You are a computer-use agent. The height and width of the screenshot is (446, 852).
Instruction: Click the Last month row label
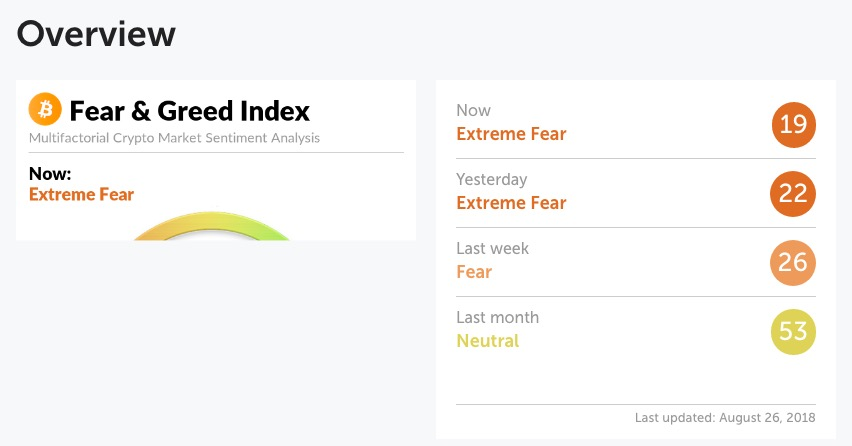pyautogui.click(x=498, y=317)
